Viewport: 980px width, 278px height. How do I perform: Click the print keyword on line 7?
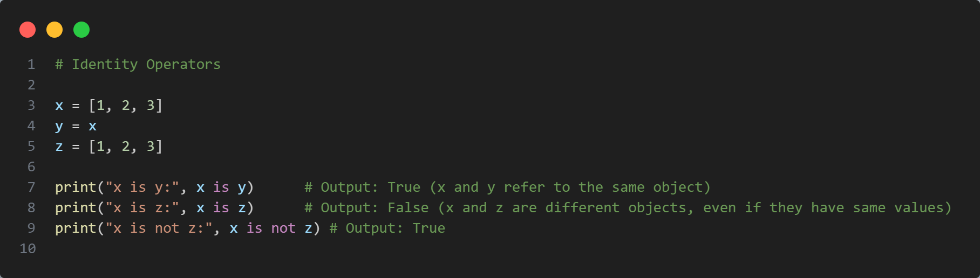tap(76, 187)
